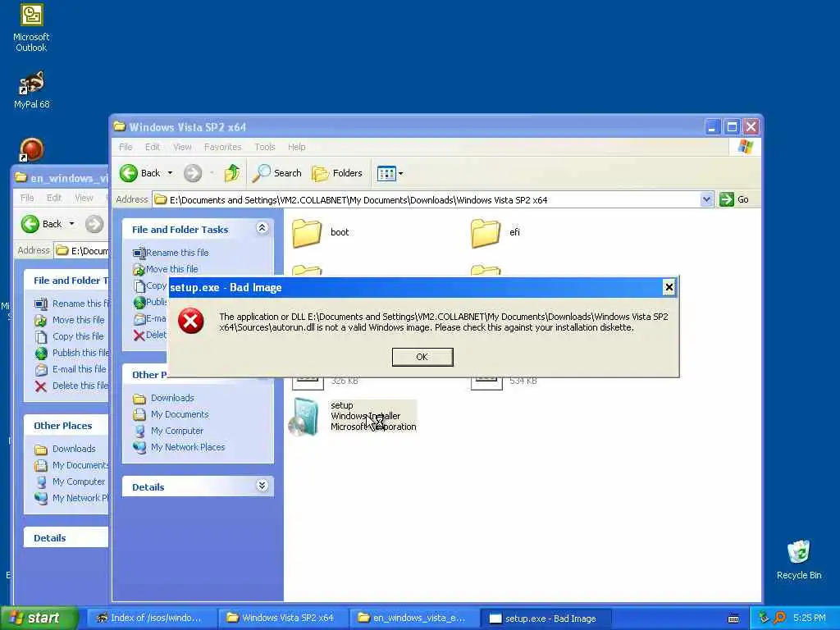Switch to Index of /isos taskbar item

152,619
